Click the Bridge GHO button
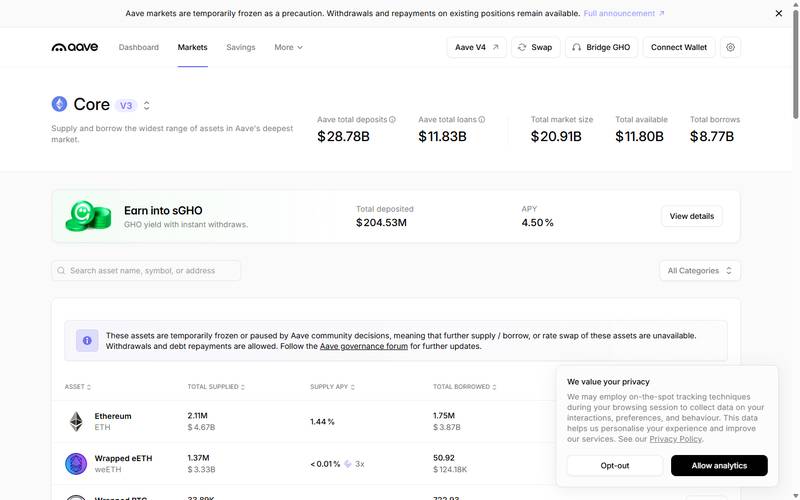This screenshot has width=800, height=500. tap(601, 47)
